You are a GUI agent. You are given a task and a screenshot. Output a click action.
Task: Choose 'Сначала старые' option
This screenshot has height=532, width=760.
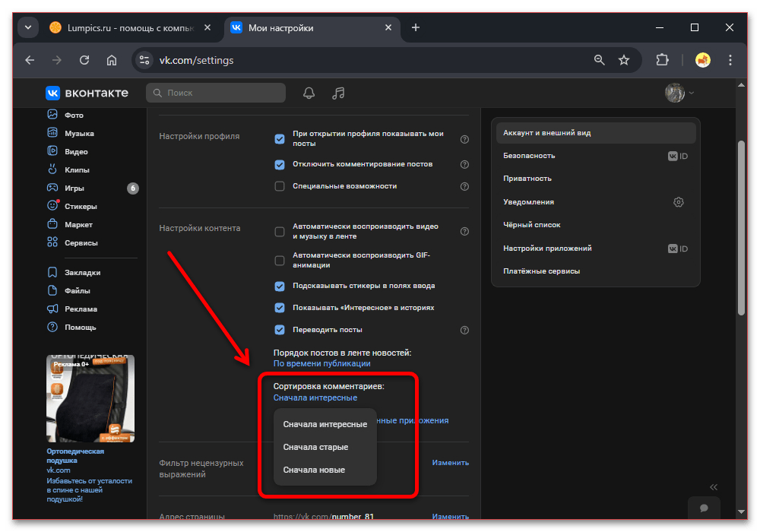[x=325, y=447]
